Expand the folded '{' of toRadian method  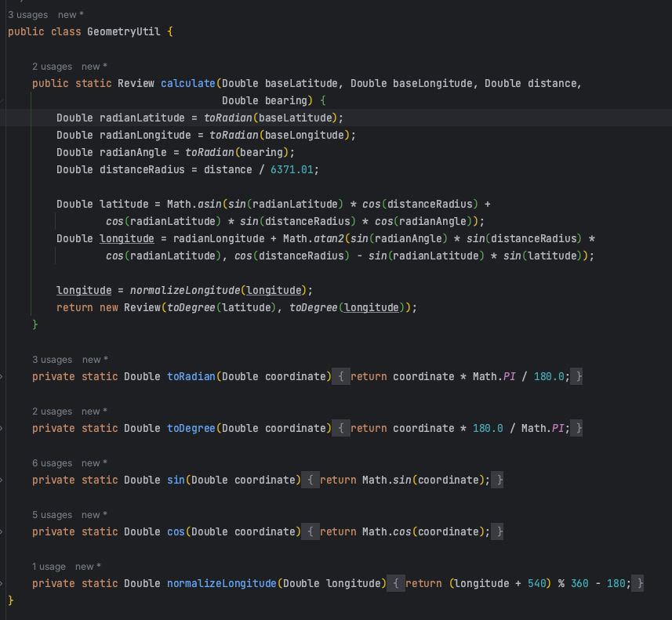point(341,377)
